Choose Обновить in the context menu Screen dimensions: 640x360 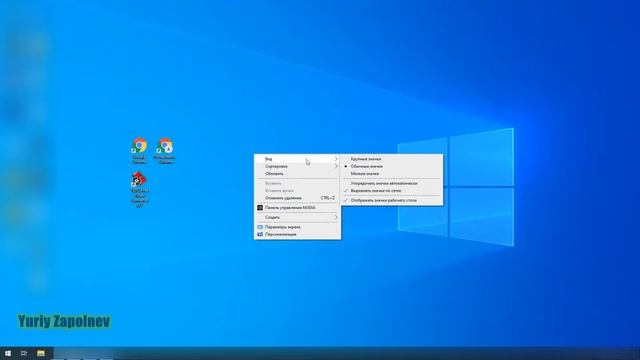coord(298,173)
